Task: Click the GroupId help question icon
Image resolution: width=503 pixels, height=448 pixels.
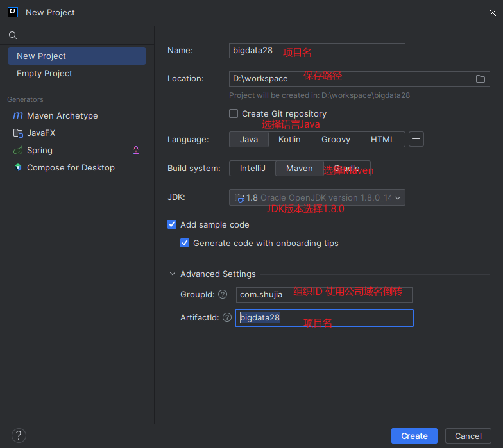Action: click(x=223, y=294)
